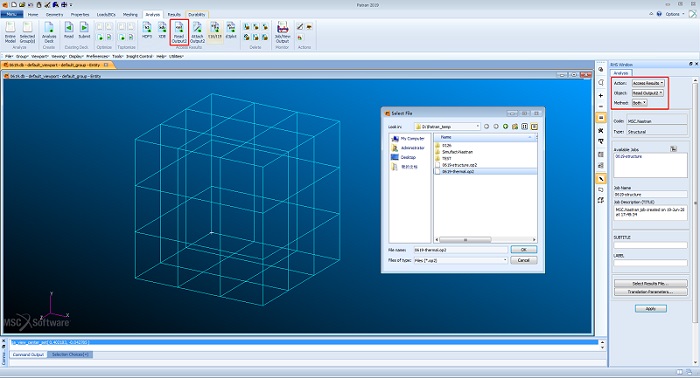700x378 pixels.
Task: Click the Apply button
Action: pos(650,309)
